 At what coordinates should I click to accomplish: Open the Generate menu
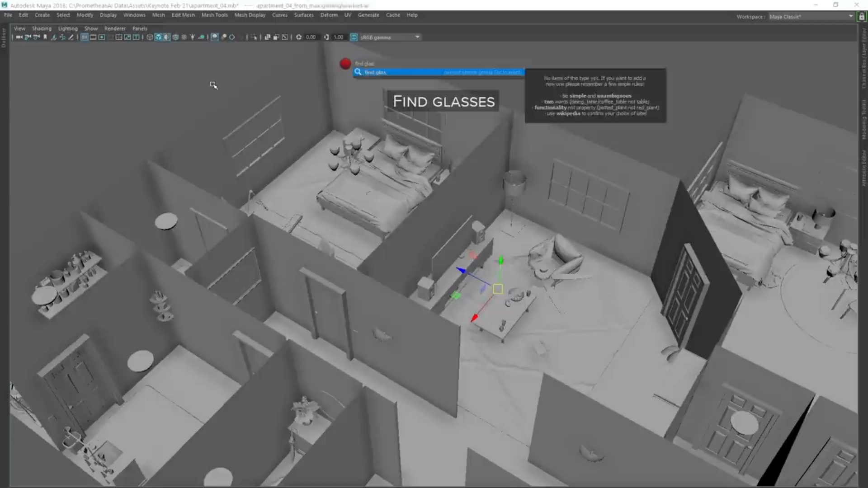click(368, 15)
